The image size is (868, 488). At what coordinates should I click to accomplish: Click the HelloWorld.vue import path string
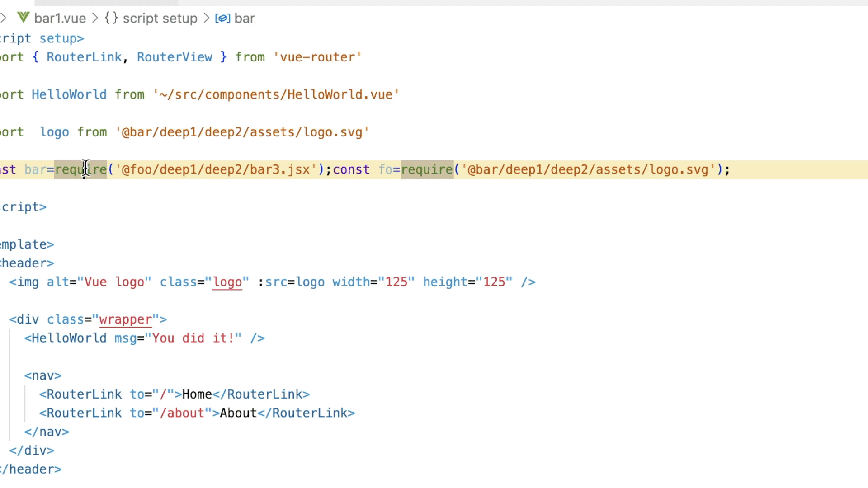click(276, 95)
